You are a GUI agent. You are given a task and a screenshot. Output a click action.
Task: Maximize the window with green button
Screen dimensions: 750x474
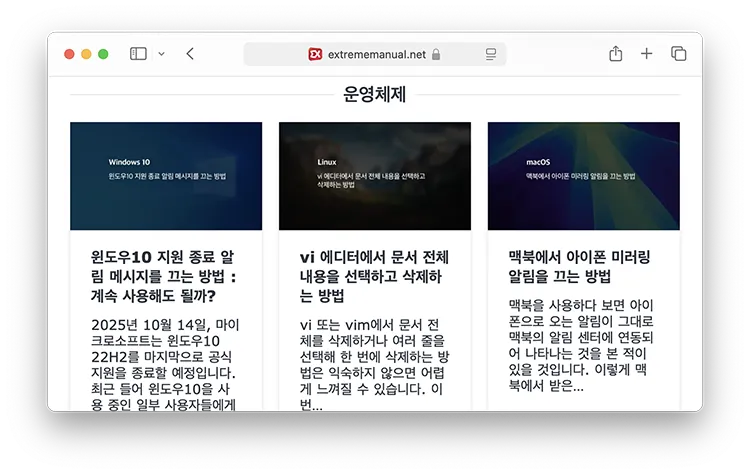(x=103, y=54)
